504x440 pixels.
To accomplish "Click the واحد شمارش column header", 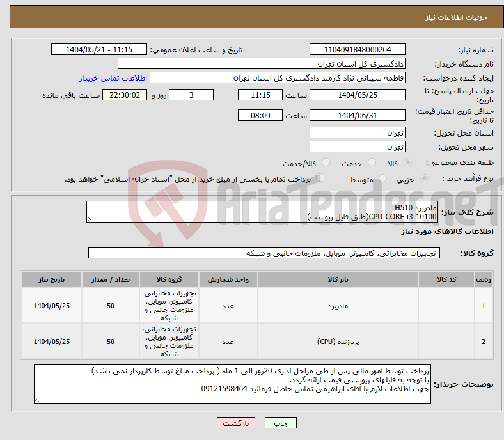I will pos(228,279).
